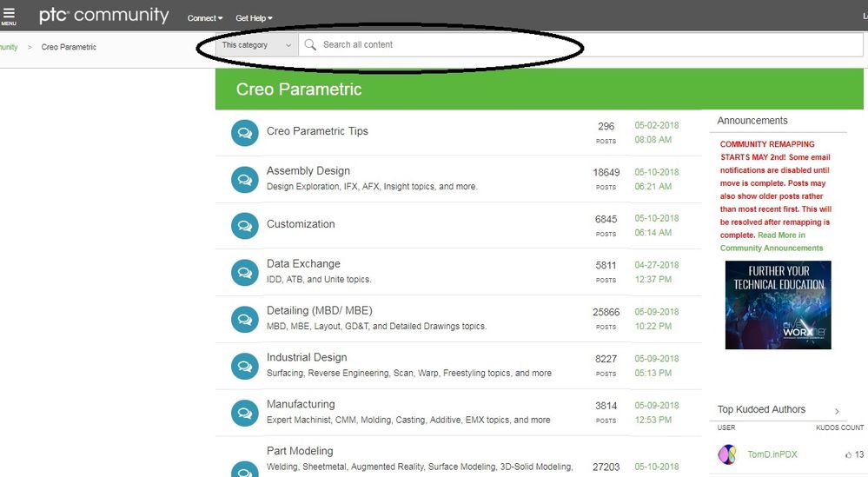Expand Top Kudoed Authors chevron
Screen dimensions: 868x477
837,411
